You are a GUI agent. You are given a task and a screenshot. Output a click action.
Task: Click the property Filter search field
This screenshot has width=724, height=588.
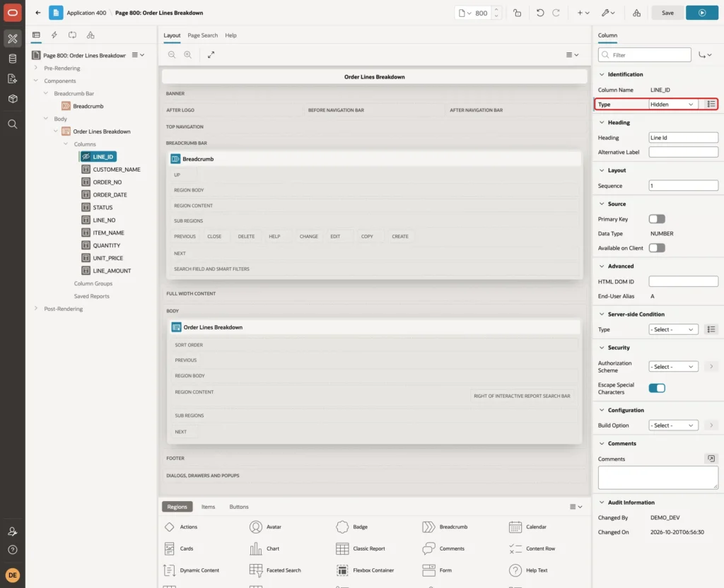[644, 55]
